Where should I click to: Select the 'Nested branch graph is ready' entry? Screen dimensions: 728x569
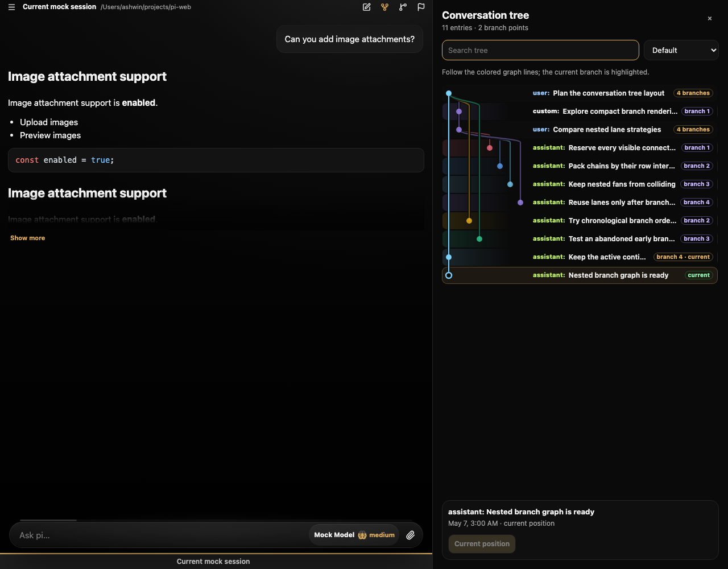[x=580, y=275]
